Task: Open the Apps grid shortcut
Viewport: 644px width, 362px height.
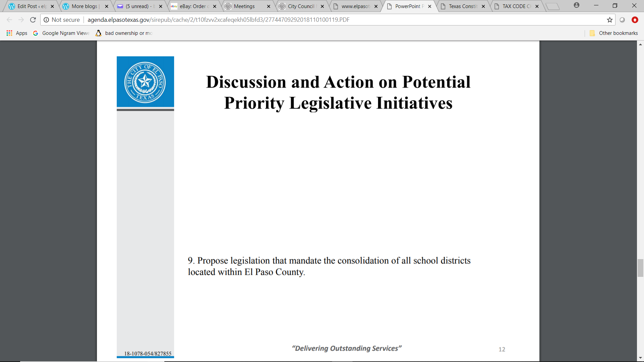Action: 17,33
